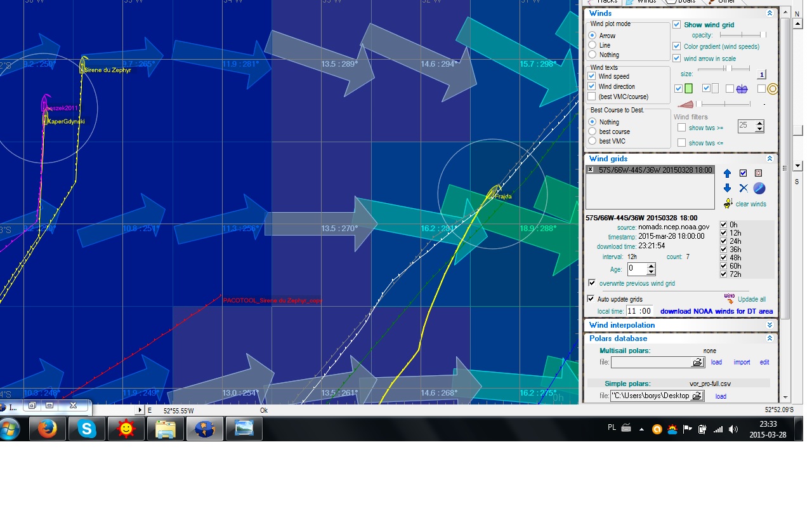Click import link for Multisail polars

click(742, 362)
